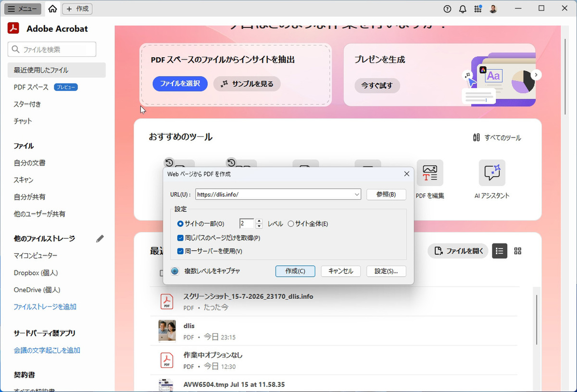
Task: Click the キャンセル button
Action: point(341,271)
